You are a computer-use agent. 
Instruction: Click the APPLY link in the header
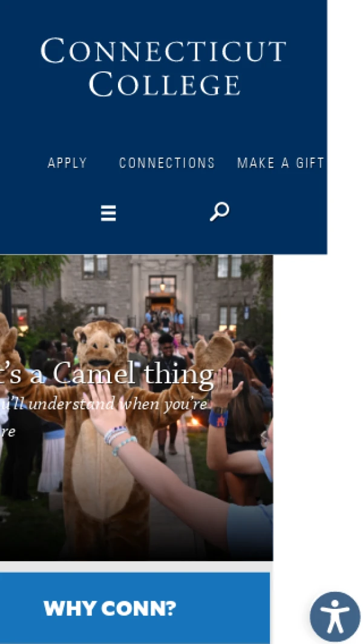(x=67, y=163)
